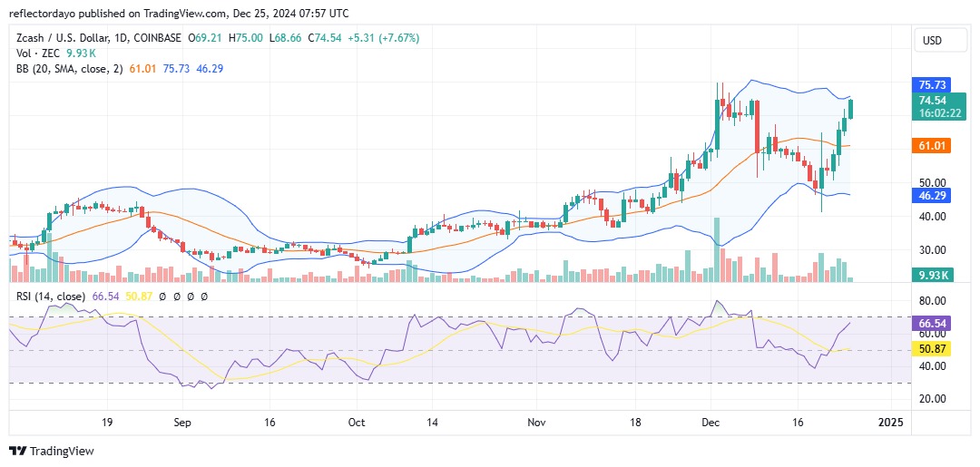Click the 18 date label on time axis
This screenshot has width=980, height=467.
pyautogui.click(x=636, y=423)
